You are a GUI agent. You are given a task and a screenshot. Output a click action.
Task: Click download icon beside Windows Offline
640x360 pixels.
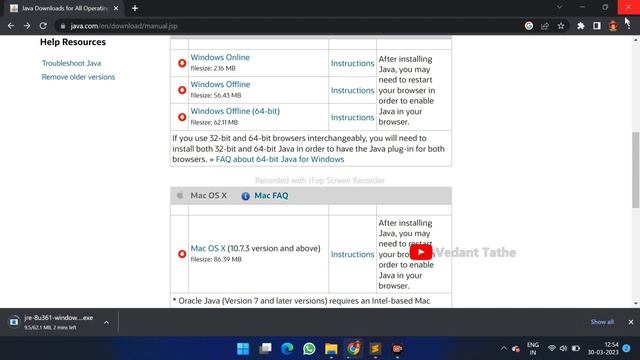pos(182,90)
